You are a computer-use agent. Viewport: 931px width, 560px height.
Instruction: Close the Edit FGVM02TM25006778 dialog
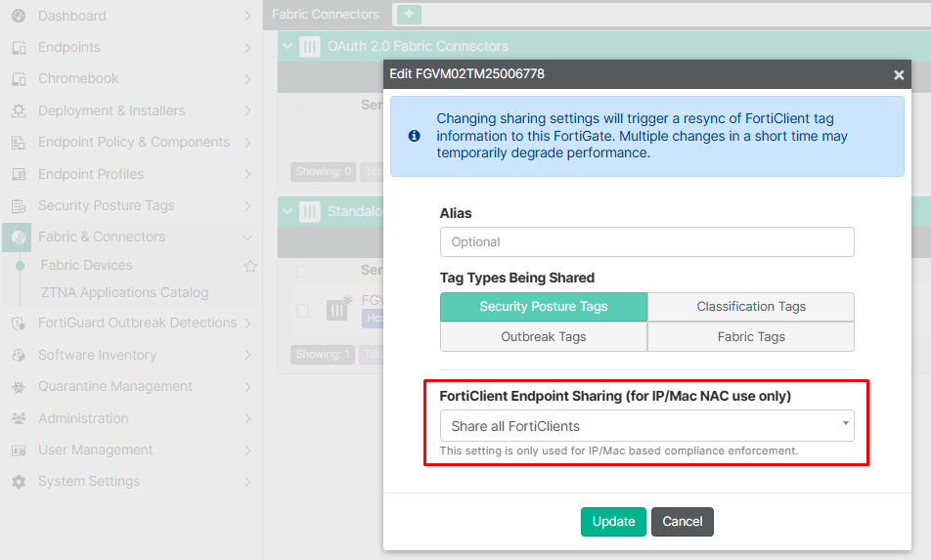pyautogui.click(x=899, y=74)
